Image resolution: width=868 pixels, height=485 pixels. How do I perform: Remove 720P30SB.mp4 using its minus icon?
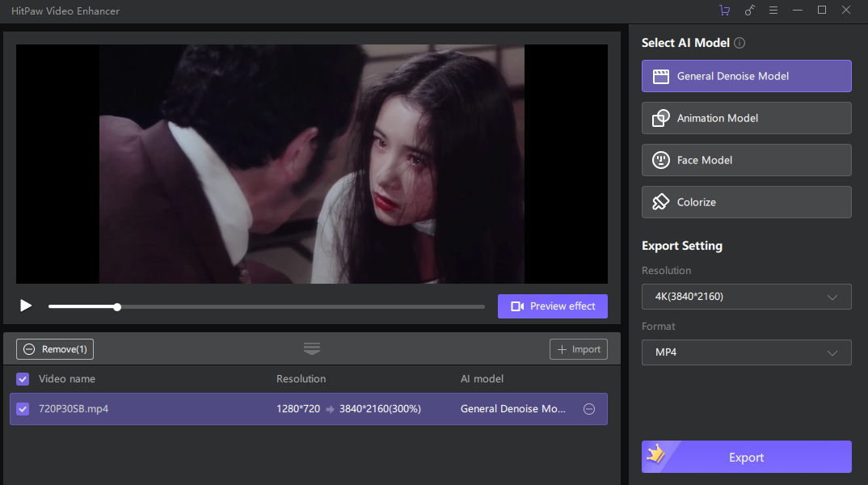point(589,409)
